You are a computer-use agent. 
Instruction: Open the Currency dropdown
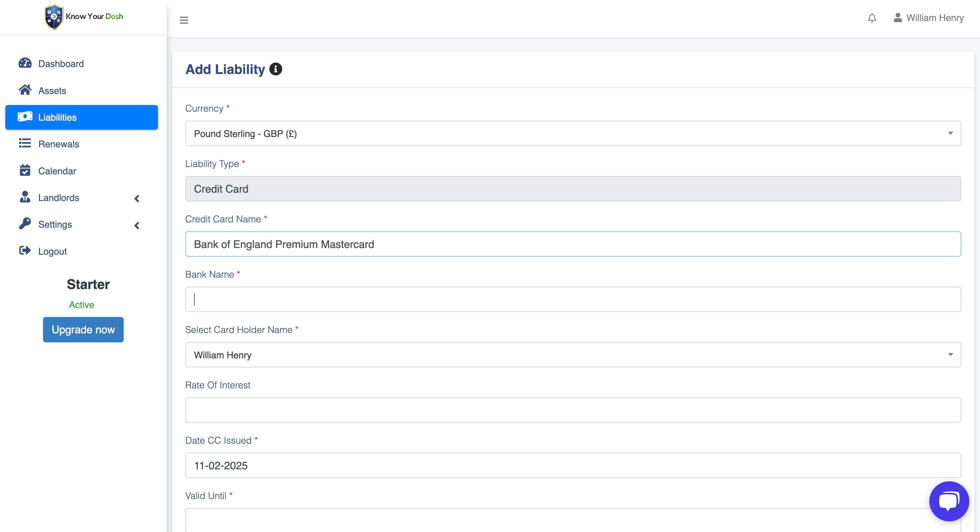click(x=573, y=134)
